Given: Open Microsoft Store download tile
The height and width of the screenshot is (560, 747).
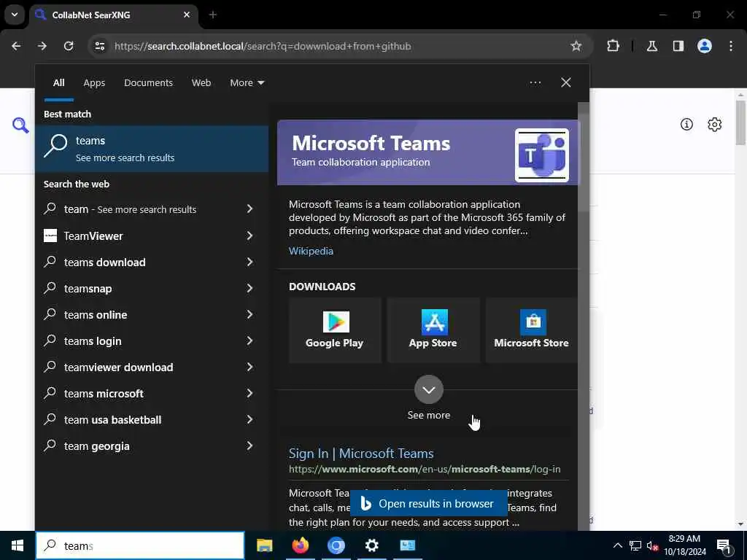Looking at the screenshot, I should point(531,330).
